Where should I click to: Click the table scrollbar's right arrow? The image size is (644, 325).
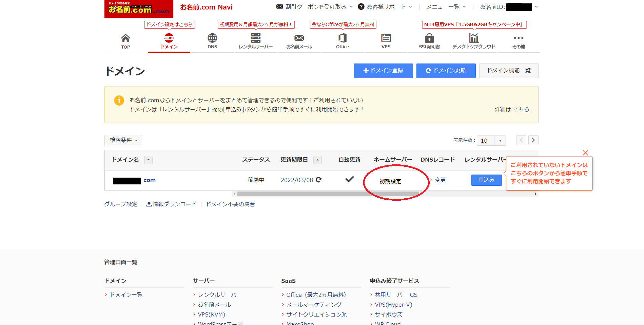point(535,194)
